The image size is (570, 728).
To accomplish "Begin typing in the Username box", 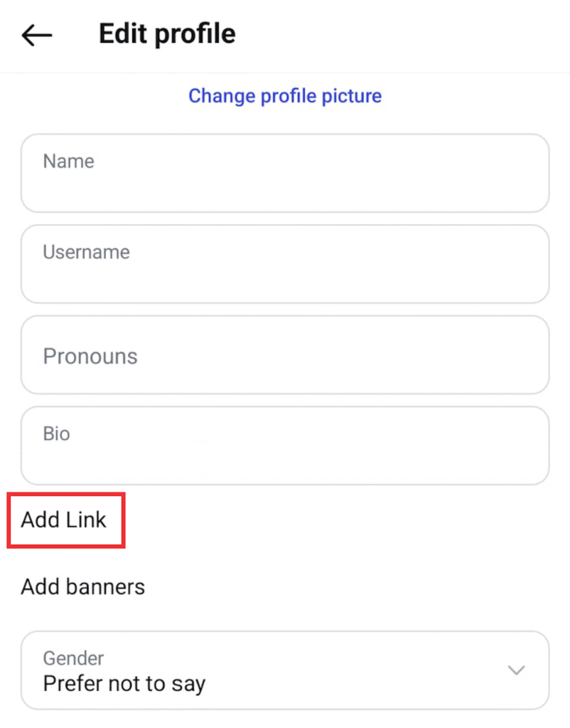I will pyautogui.click(x=284, y=263).
